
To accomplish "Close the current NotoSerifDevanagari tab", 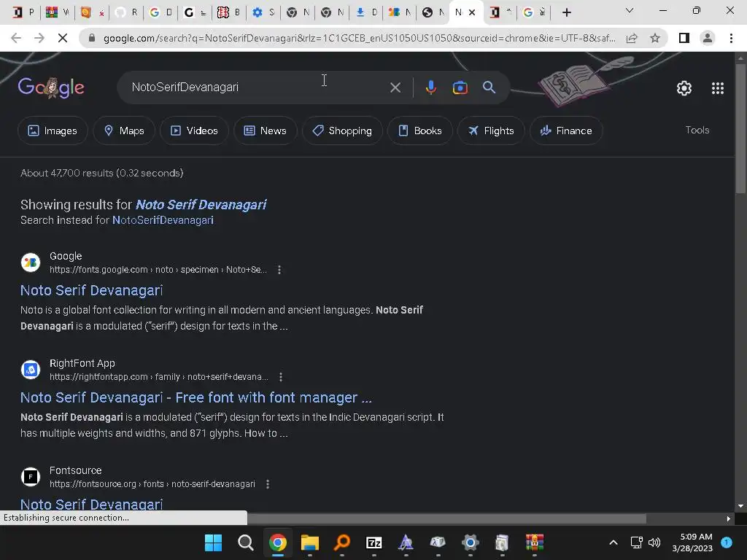I will pyautogui.click(x=472, y=12).
